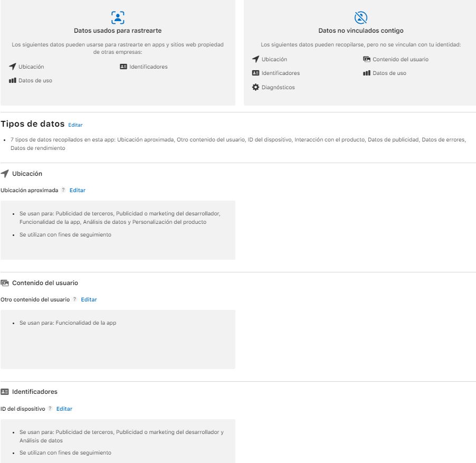Click Editar link for Otro contenido del usuario
Image resolution: width=476 pixels, height=463 pixels.
pos(89,299)
